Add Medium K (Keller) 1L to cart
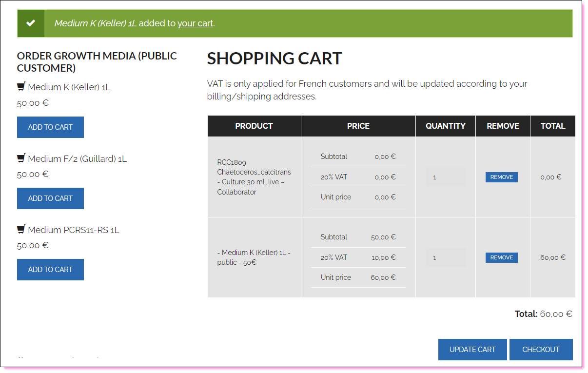Viewport: 588px width, 373px height. pos(50,127)
